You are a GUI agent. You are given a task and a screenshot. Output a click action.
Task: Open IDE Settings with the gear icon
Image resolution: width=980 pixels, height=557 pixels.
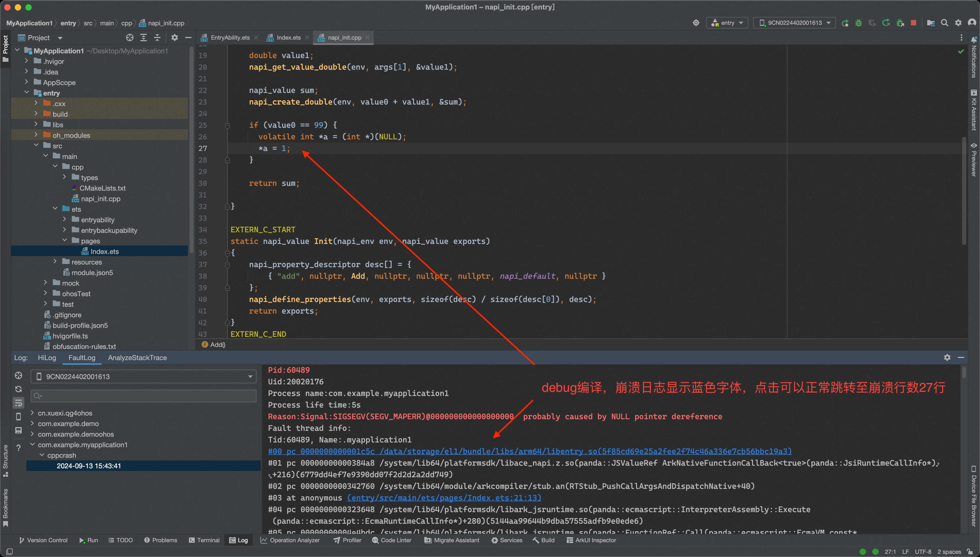click(959, 23)
